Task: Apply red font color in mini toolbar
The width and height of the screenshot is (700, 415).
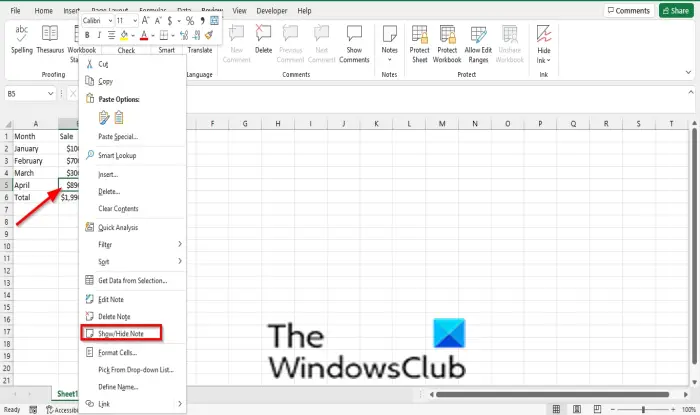Action: (144, 35)
